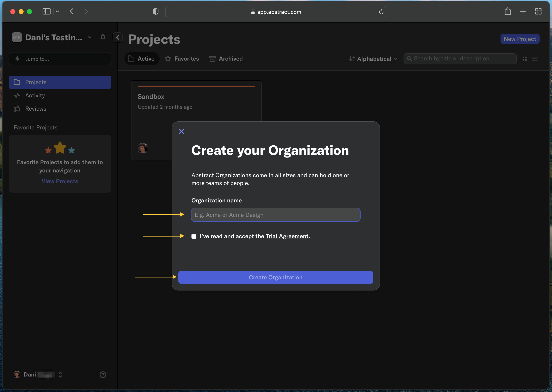Open the Alphabetical sort dropdown

point(373,59)
